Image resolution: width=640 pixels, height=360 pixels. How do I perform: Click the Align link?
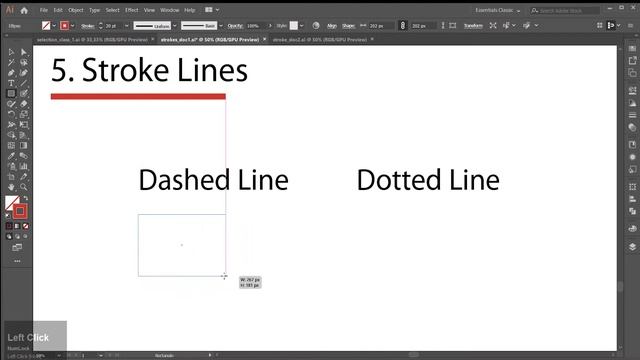332,26
